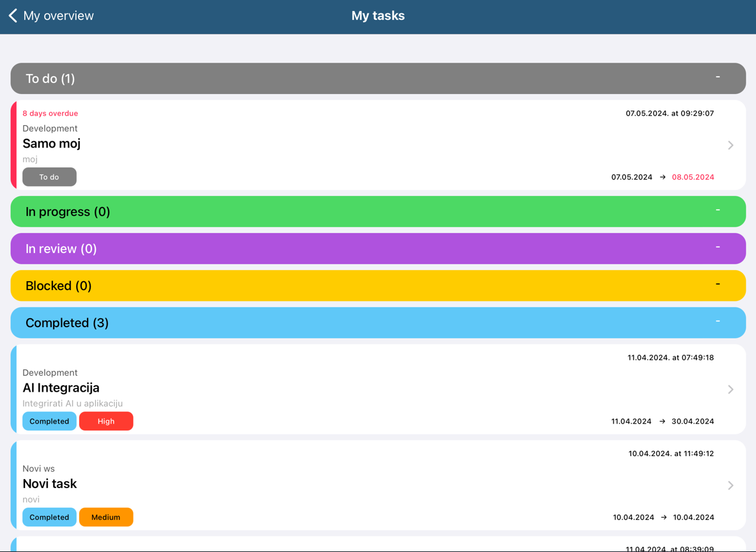Collapse In review section minus icon

718,247
